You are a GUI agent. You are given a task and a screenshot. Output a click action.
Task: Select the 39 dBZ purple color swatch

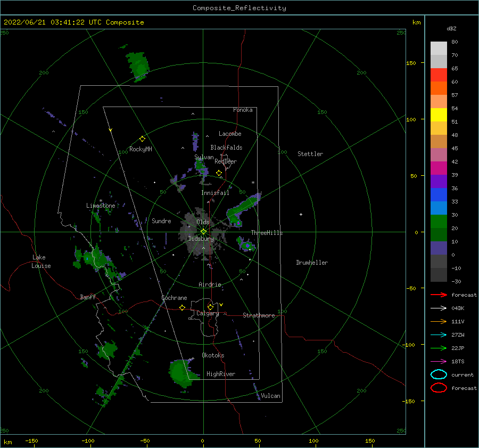click(x=439, y=181)
